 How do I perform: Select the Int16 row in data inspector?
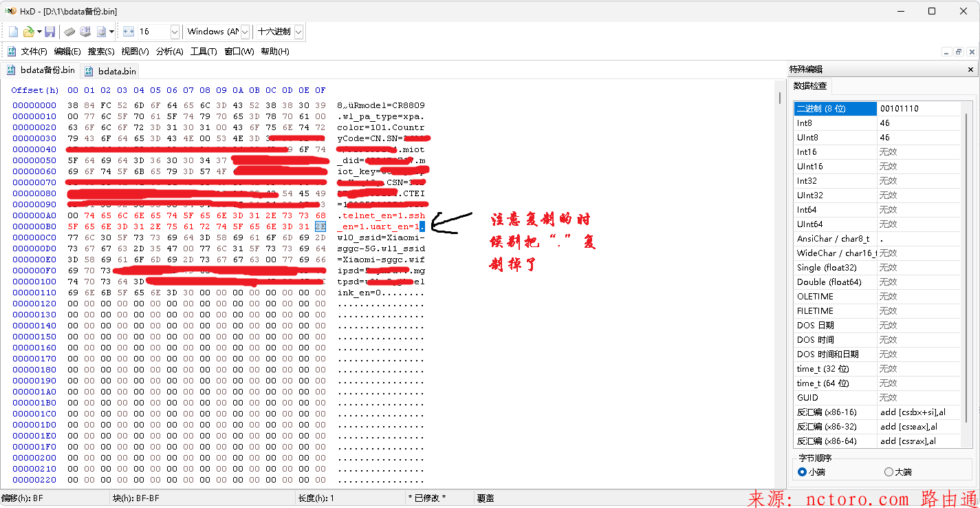[x=836, y=152]
